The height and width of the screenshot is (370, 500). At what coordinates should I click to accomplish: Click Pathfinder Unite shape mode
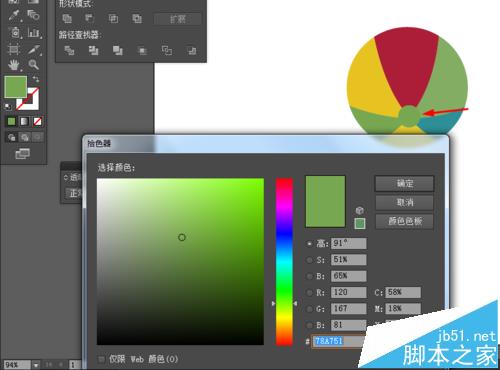(67, 18)
